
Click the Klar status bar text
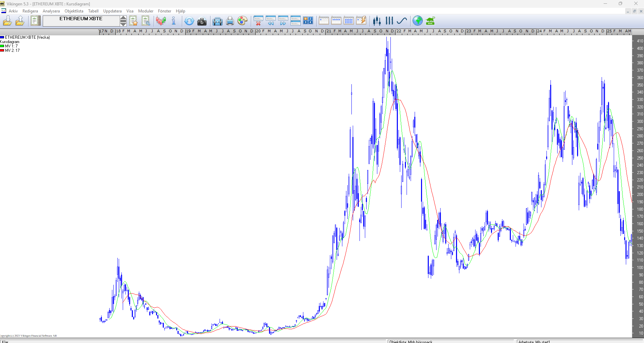tap(5, 342)
